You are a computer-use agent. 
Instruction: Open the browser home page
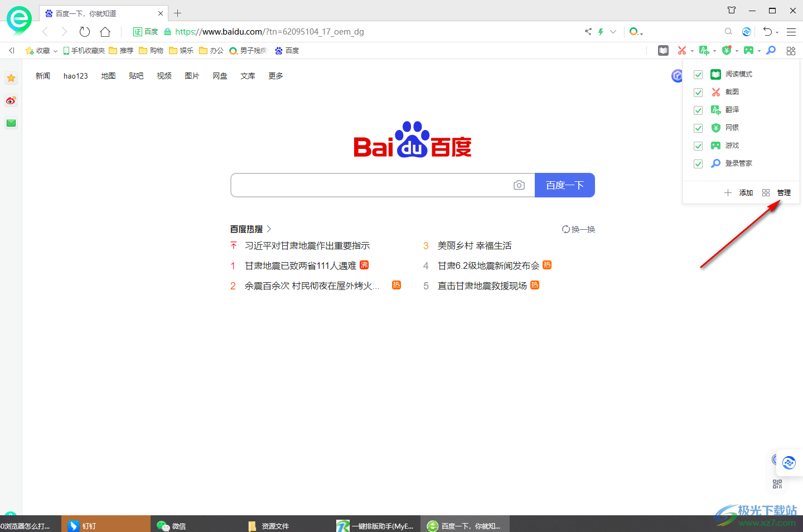tap(105, 32)
